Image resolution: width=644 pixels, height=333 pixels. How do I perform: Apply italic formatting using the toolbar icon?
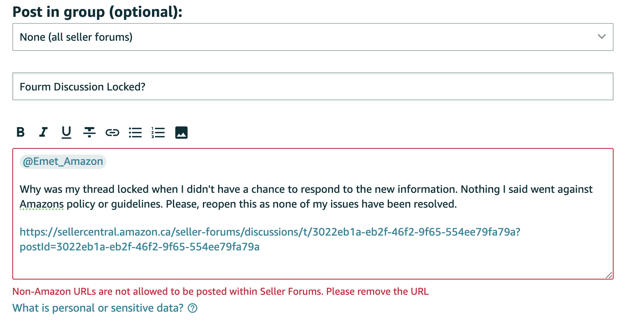point(43,132)
